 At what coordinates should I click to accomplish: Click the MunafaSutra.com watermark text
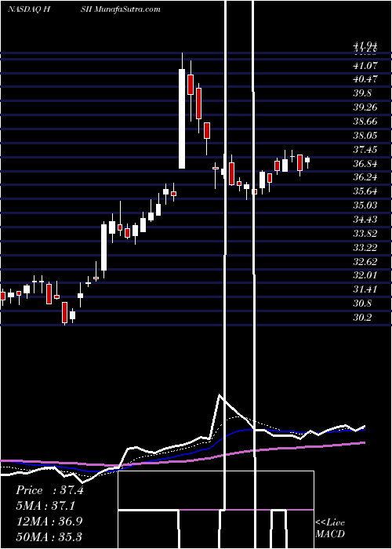point(127,9)
